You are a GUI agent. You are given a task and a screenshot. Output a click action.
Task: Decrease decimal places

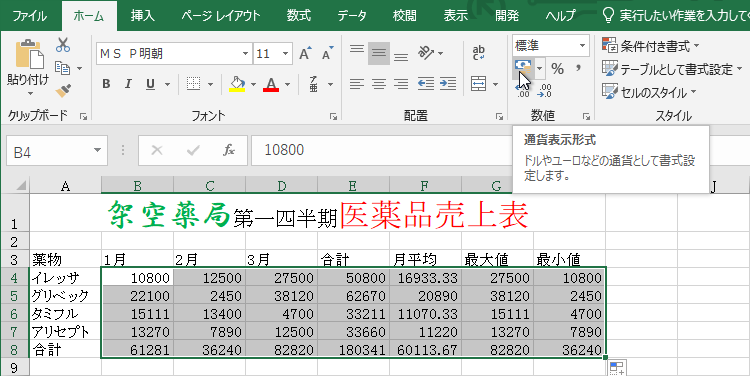point(544,90)
